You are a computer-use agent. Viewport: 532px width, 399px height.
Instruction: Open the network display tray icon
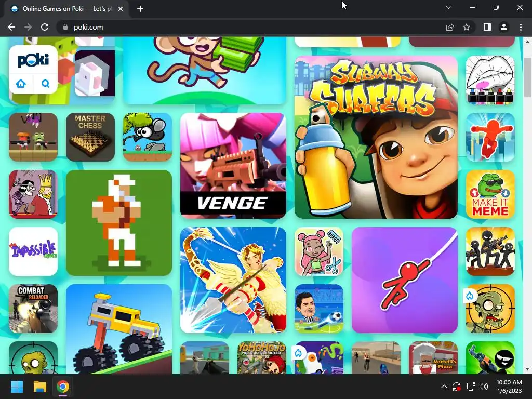coord(471,387)
